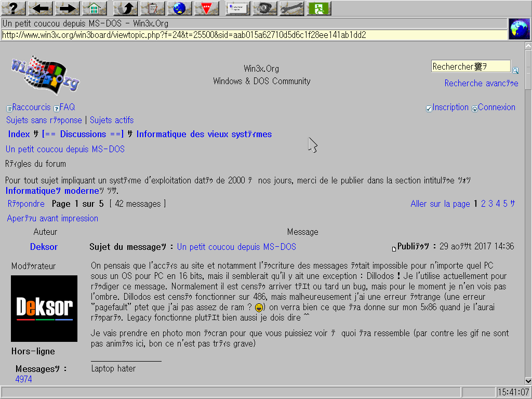Open Aperçu avant impression print preview
The height and width of the screenshot is (399, 532).
coord(52,218)
